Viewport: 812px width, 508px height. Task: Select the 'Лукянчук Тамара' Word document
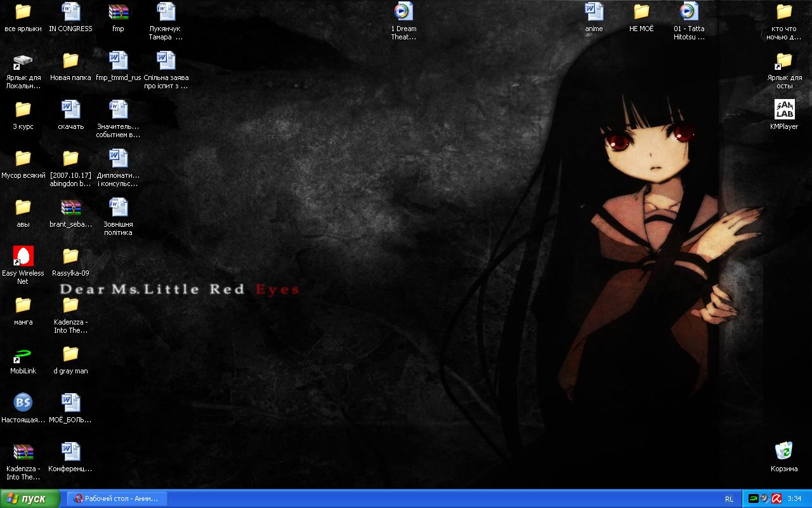pos(166,11)
